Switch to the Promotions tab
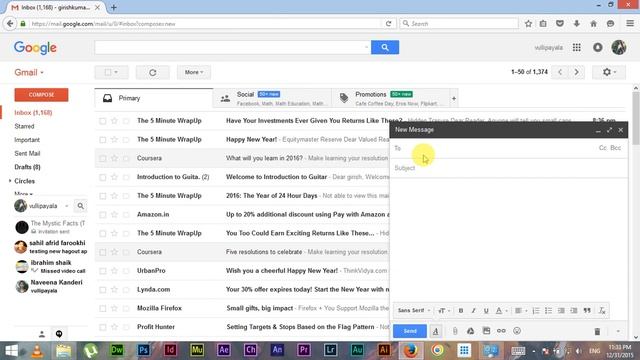Image resolution: width=640 pixels, height=360 pixels. coord(390,98)
